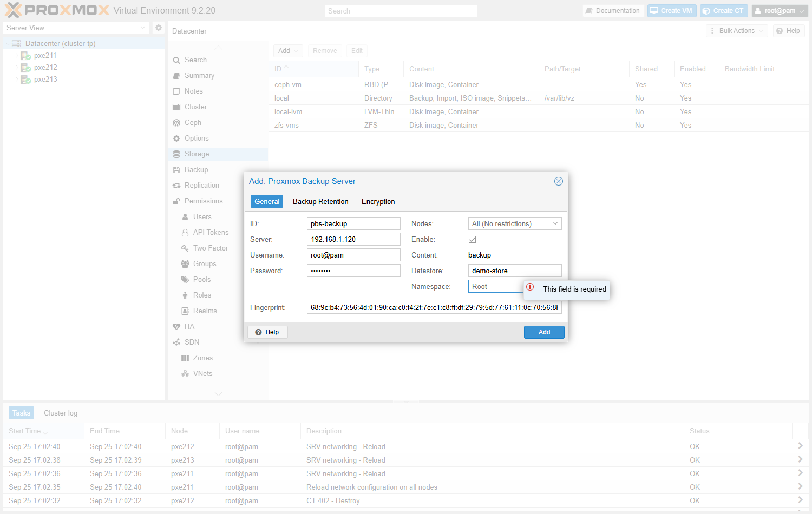Viewport: 812px width, 514px height.
Task: Click the Permissions unlock icon
Action: pyautogui.click(x=176, y=201)
